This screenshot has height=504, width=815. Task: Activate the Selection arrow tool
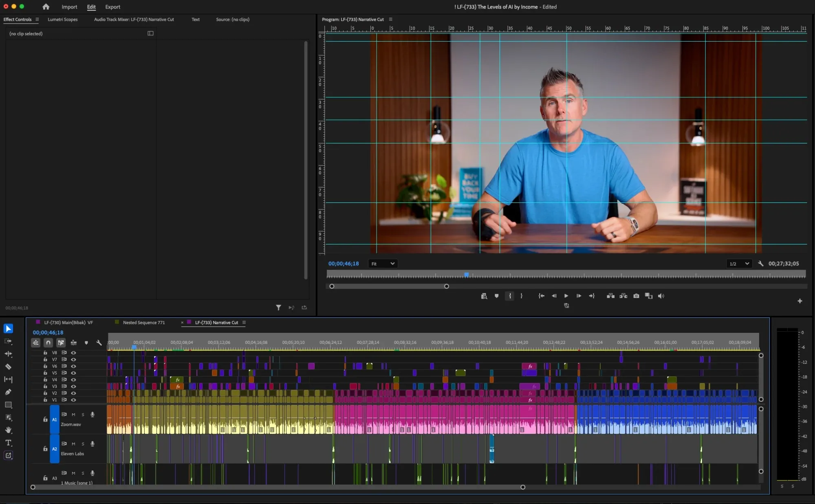pyautogui.click(x=8, y=328)
